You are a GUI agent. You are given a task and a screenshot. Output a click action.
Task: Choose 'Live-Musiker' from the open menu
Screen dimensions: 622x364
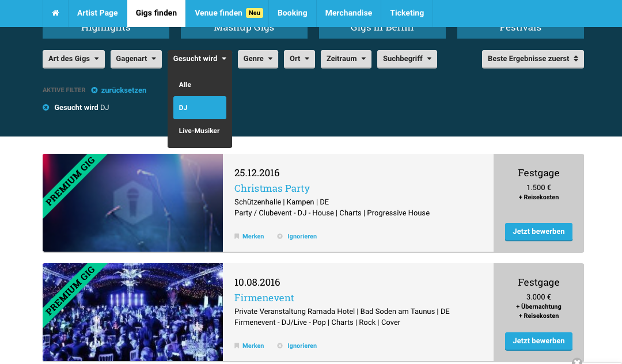[x=199, y=131]
